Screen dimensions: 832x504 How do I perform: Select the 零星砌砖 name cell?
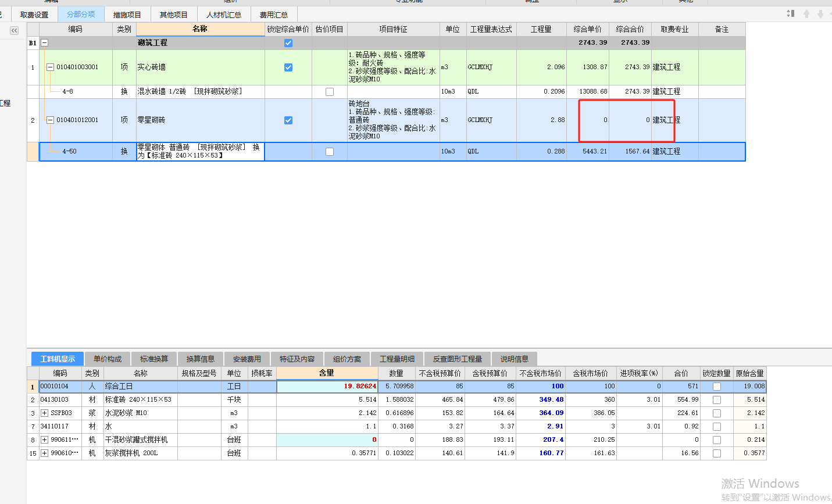pos(201,120)
